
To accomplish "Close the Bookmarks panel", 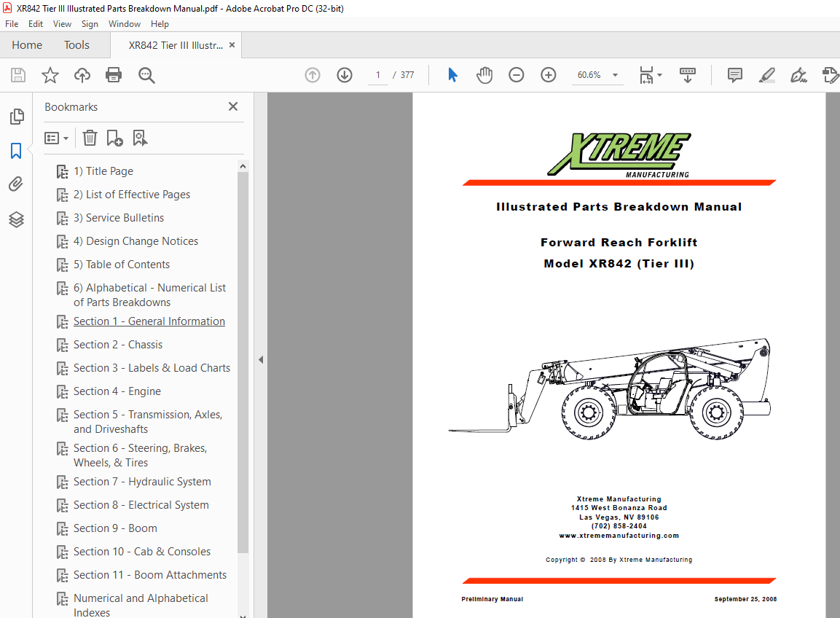I will [x=233, y=106].
